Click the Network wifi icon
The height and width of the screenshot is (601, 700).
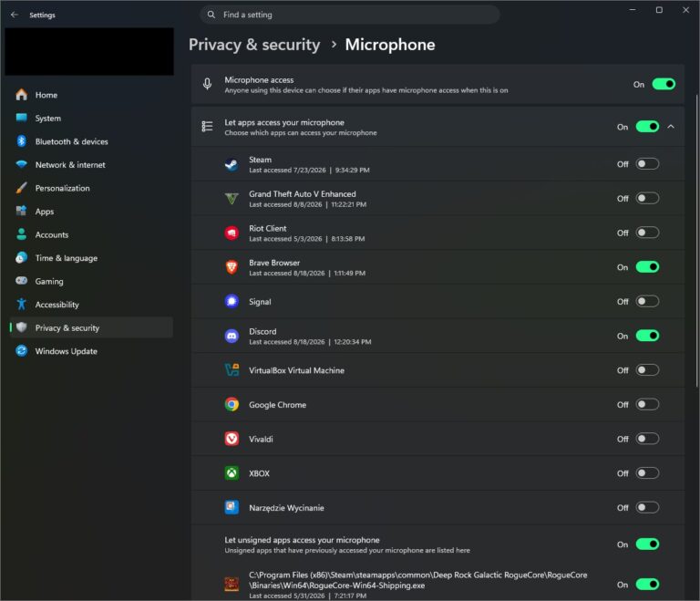tap(22, 164)
